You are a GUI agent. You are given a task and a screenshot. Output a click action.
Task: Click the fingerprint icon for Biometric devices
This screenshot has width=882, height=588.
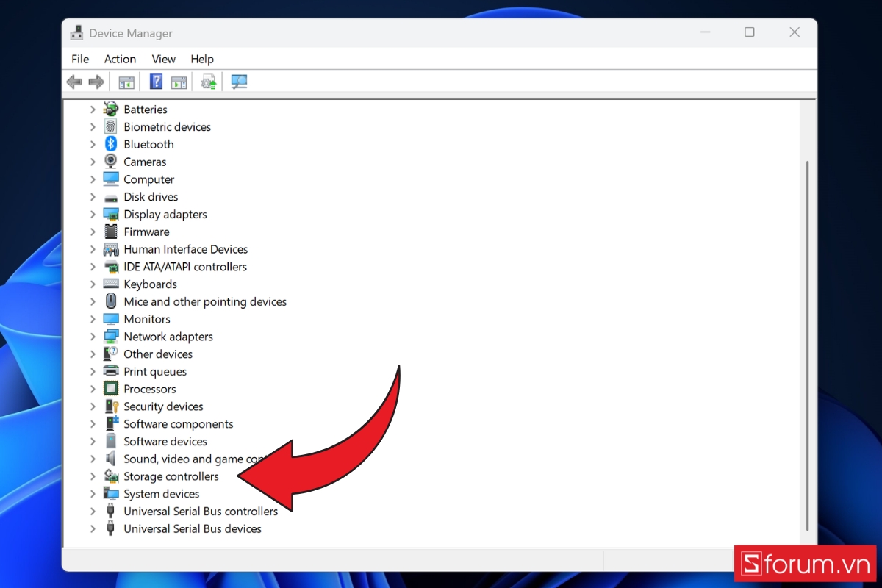click(111, 126)
